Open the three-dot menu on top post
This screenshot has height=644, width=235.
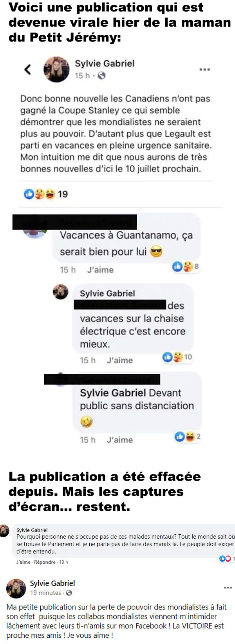(204, 69)
